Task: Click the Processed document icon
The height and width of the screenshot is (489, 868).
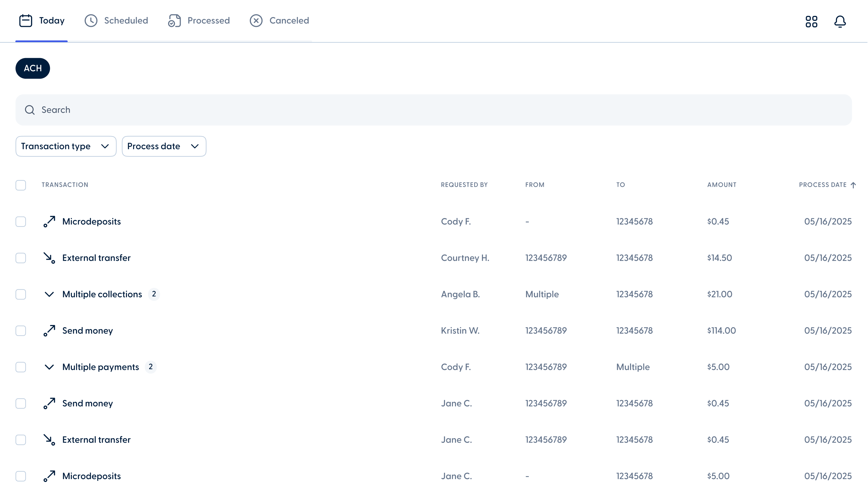Action: click(x=174, y=21)
